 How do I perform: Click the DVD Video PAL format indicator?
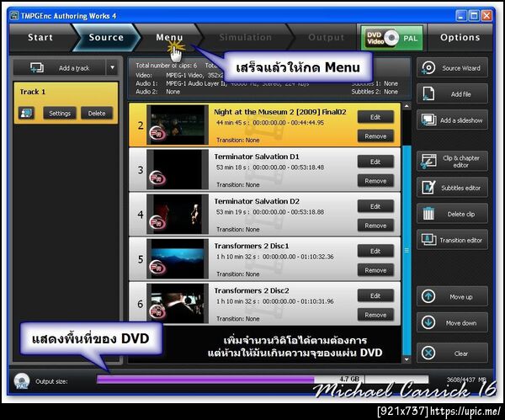pos(391,38)
